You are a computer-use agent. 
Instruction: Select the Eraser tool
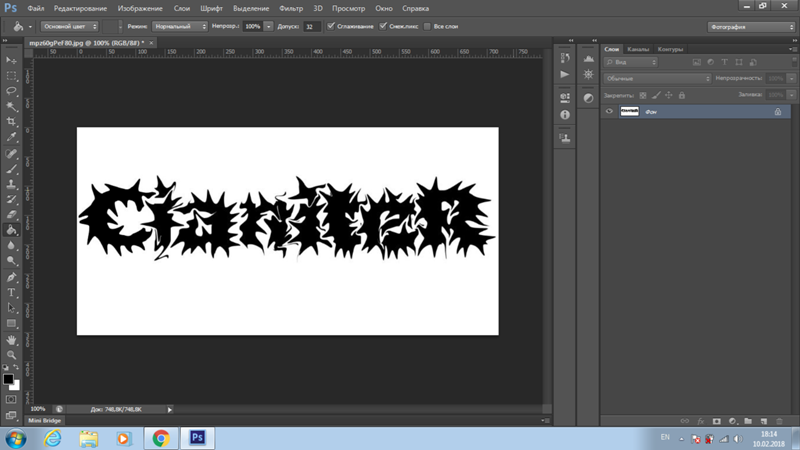(11, 215)
